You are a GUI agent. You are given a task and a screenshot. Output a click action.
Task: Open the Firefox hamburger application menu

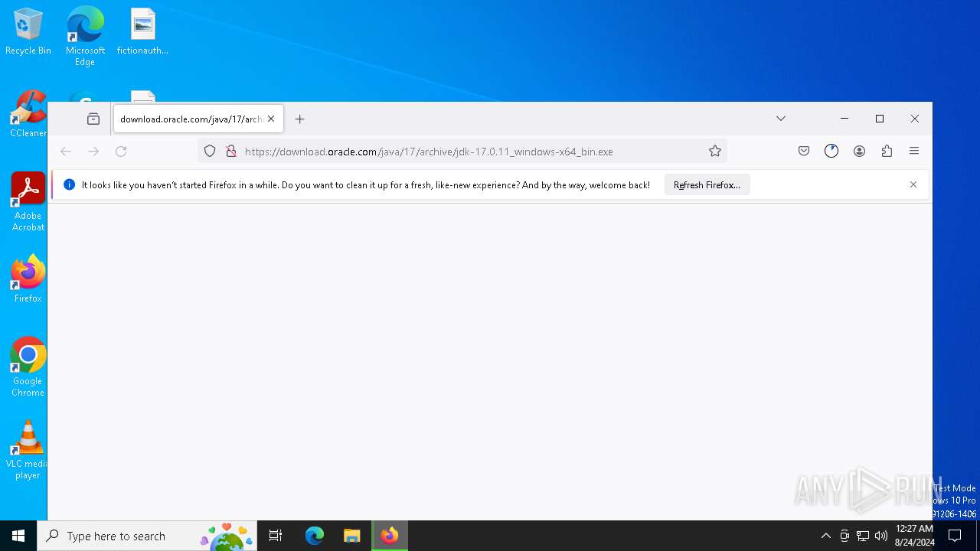point(914,152)
